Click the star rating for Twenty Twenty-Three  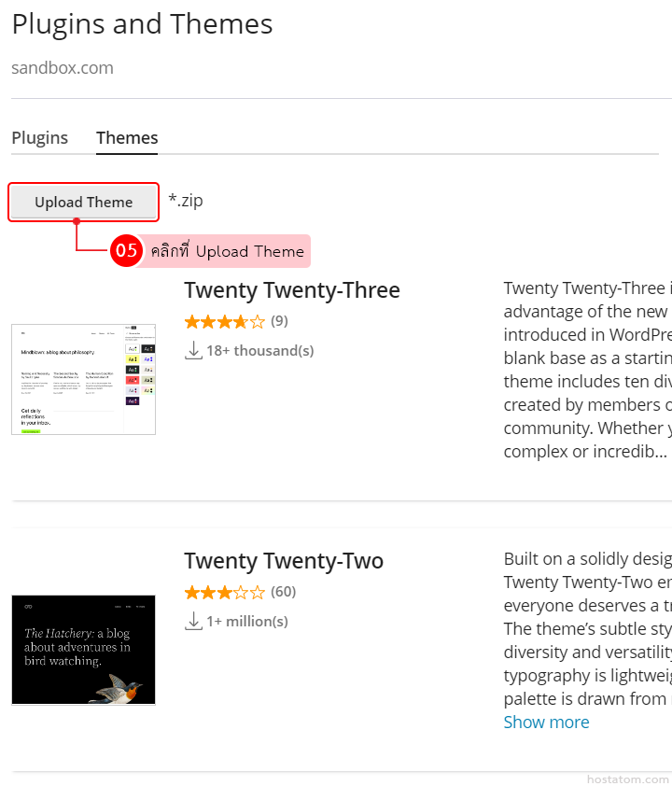coord(224,322)
